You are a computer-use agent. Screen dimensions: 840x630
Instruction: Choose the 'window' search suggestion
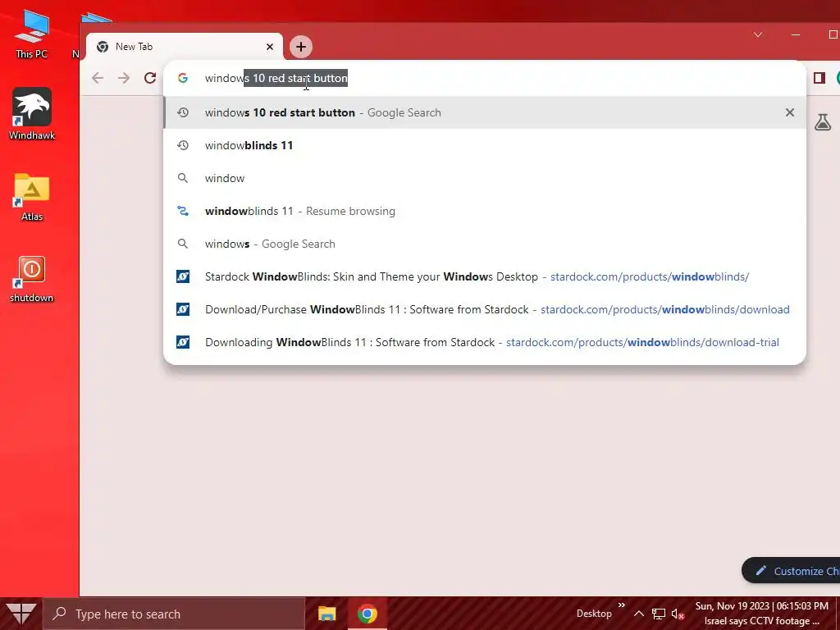click(484, 178)
